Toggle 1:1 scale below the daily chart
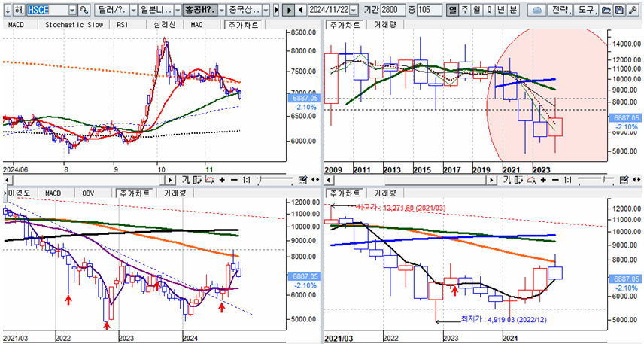 click(247, 180)
